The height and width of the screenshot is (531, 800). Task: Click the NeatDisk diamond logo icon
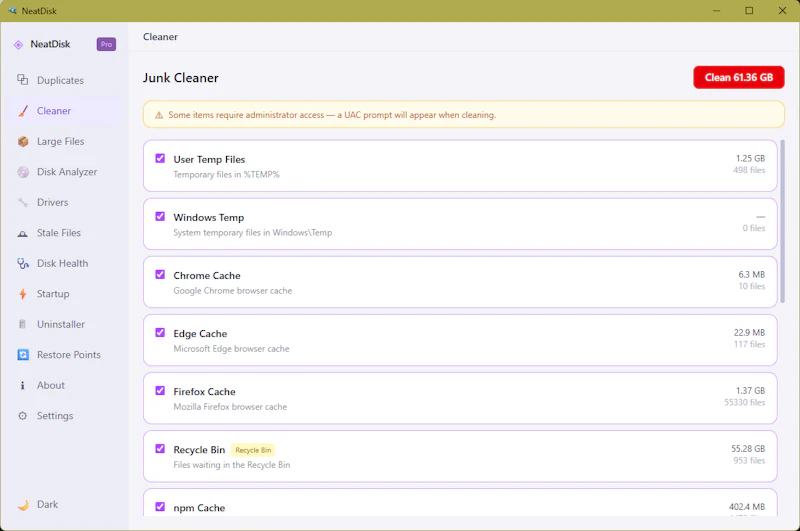pyautogui.click(x=18, y=44)
